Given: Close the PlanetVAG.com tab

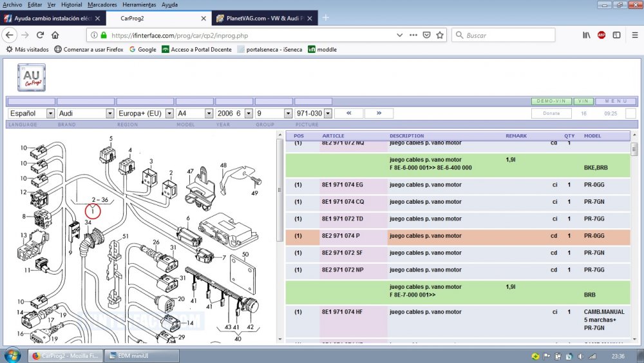Looking at the screenshot, I should point(310,19).
